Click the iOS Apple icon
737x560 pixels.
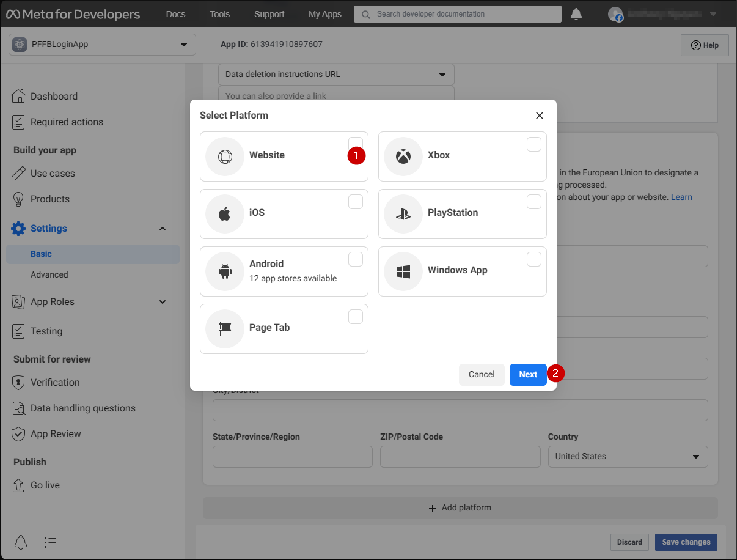tap(224, 213)
